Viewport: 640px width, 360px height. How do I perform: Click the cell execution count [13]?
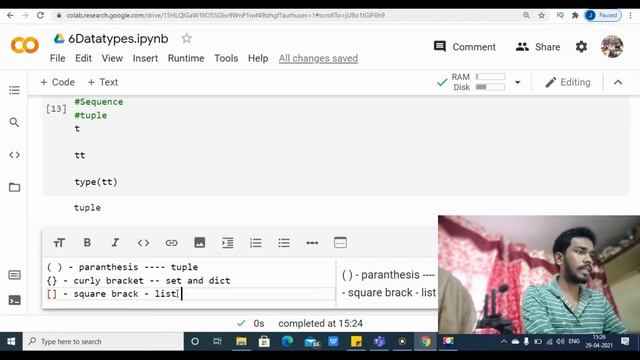(56, 109)
